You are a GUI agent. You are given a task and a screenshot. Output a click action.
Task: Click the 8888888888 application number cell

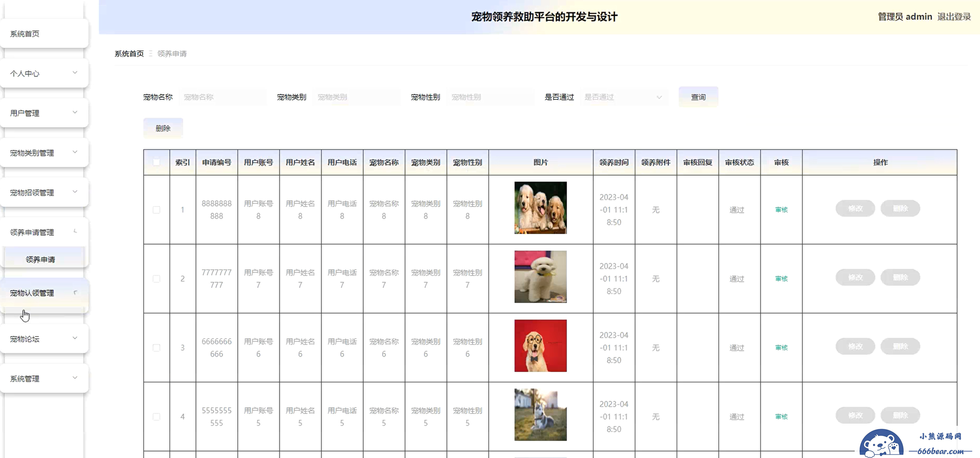point(217,210)
